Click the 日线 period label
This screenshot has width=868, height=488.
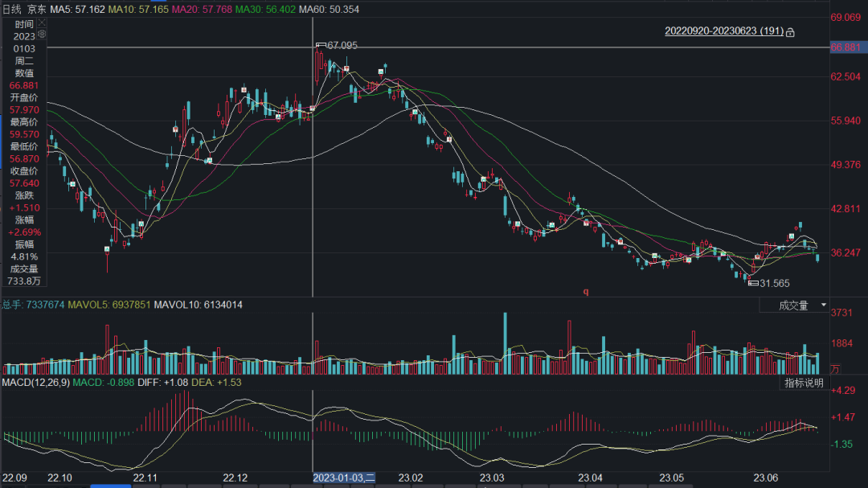click(11, 9)
